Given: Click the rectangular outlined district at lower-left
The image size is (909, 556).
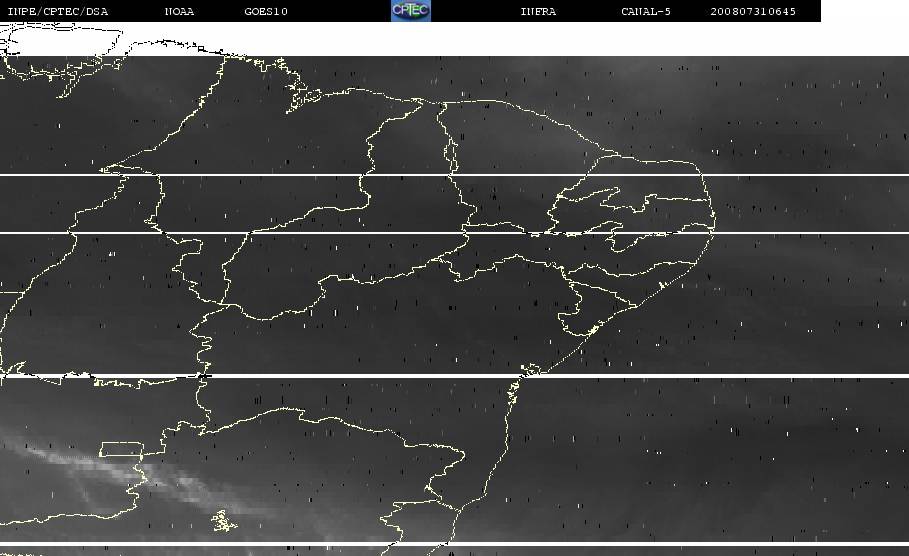Looking at the screenshot, I should pos(121,450).
